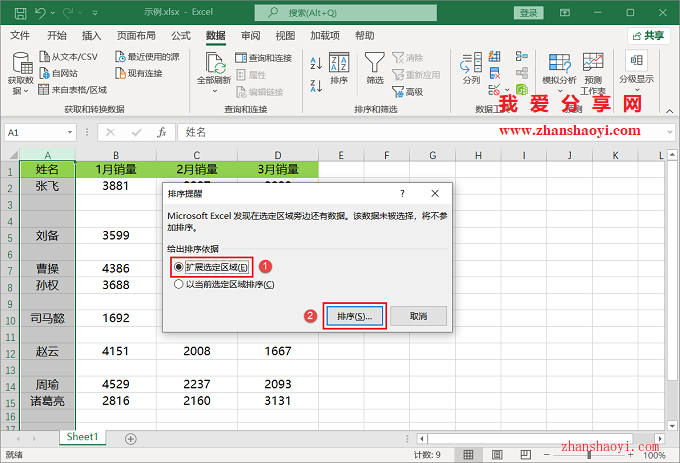Image resolution: width=680 pixels, height=463 pixels.
Task: Switch to Insert (插入) tab
Action: click(x=92, y=36)
